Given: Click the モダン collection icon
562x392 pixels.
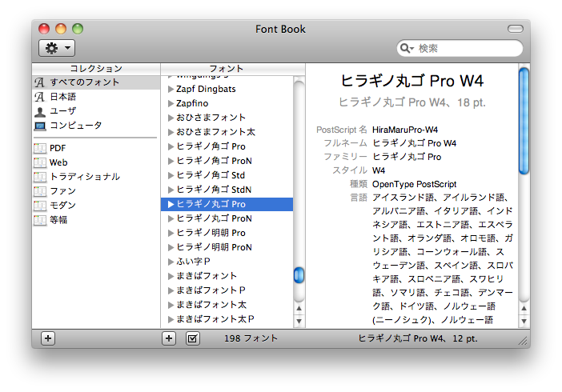Looking at the screenshot, I should (x=40, y=206).
